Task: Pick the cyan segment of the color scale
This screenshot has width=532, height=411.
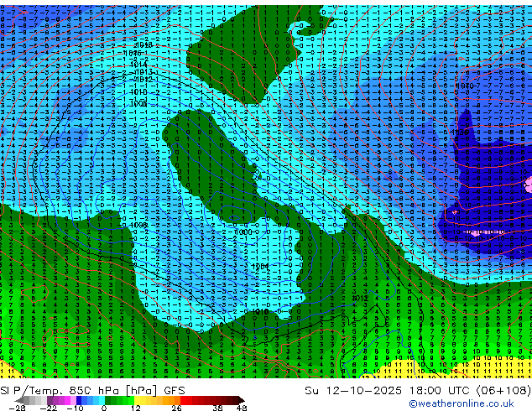Action: (102, 400)
